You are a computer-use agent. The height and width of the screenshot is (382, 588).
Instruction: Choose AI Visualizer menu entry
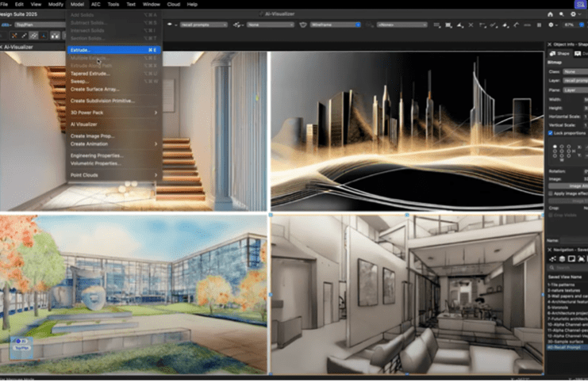tap(84, 124)
